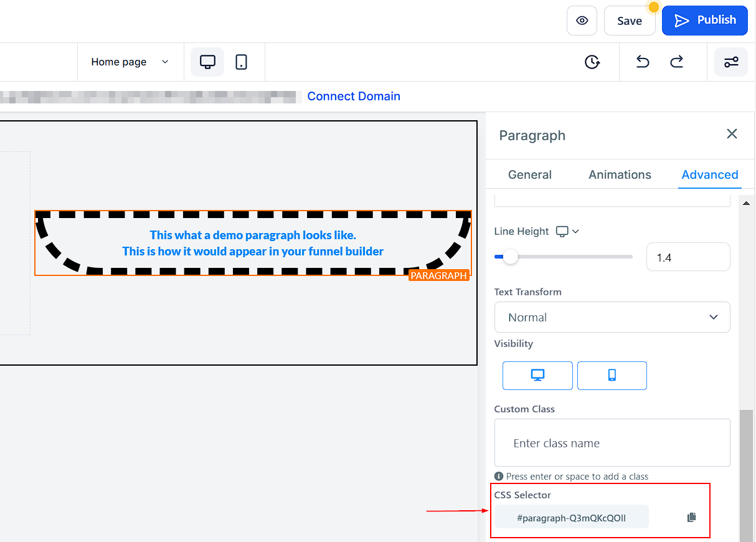
Task: Copy the CSS Selector to clipboard
Action: (691, 517)
